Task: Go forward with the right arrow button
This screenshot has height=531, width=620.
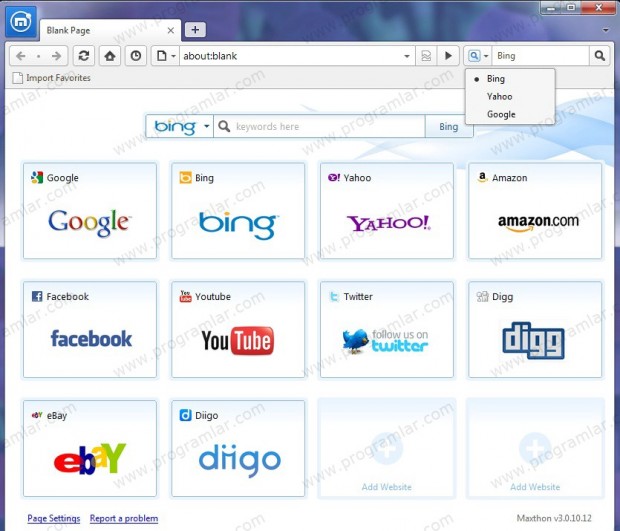Action: (57, 56)
